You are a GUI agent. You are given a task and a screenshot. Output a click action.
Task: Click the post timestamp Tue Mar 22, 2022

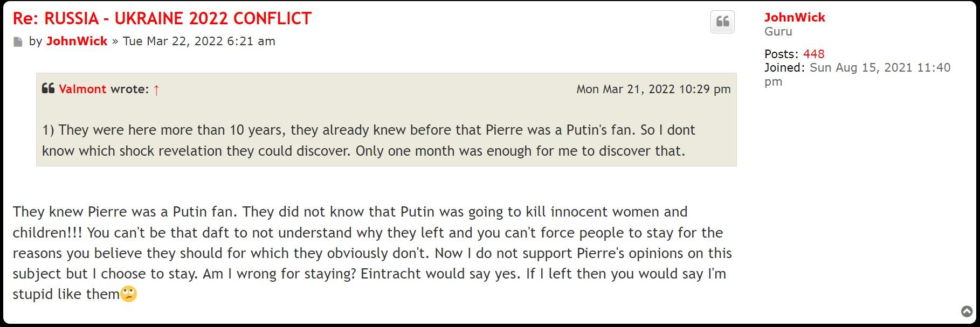pos(199,41)
